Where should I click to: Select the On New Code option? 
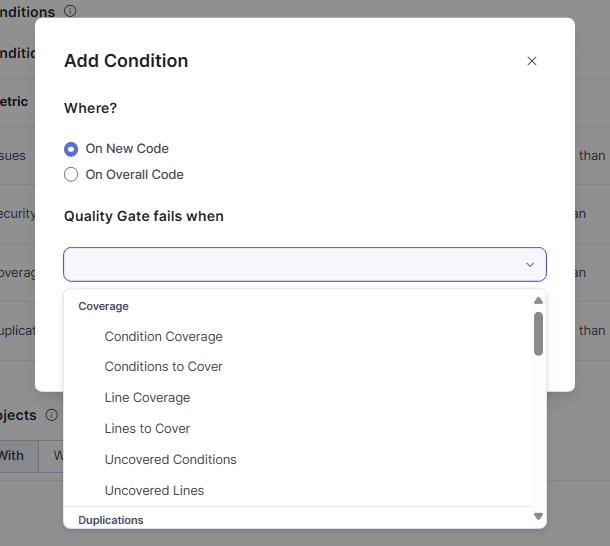(71, 149)
